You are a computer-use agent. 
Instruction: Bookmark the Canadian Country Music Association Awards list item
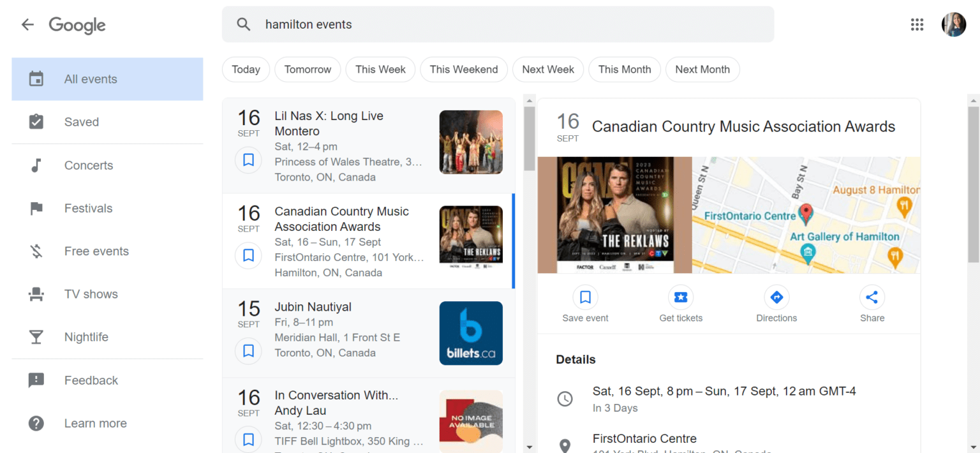tap(249, 256)
